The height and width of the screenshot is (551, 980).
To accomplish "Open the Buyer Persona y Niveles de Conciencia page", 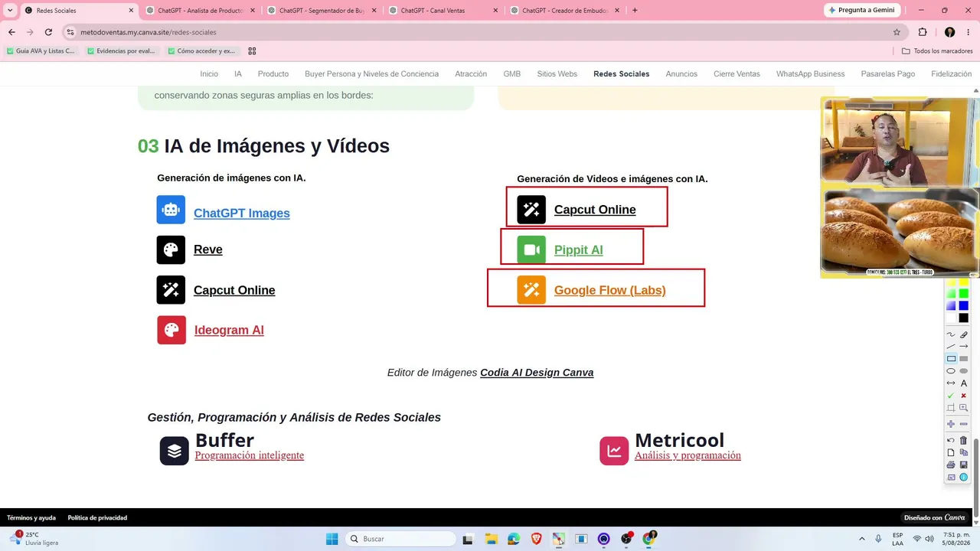I will pos(371,74).
